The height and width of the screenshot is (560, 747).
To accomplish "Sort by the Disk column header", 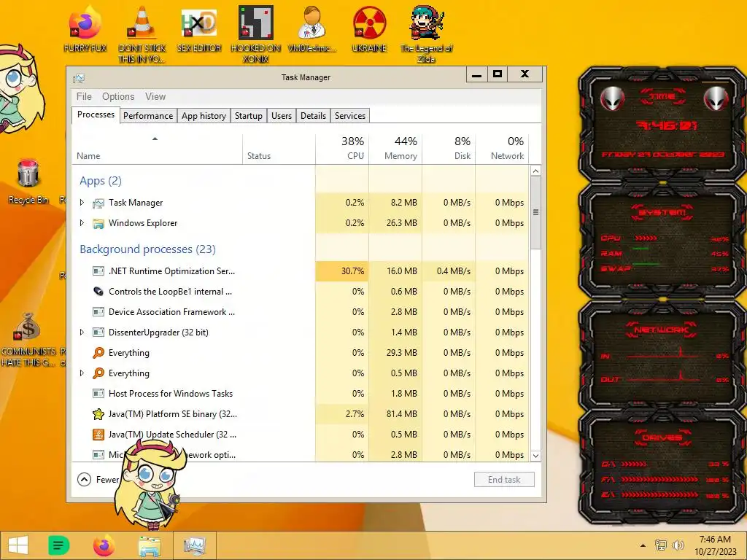I will 449,149.
